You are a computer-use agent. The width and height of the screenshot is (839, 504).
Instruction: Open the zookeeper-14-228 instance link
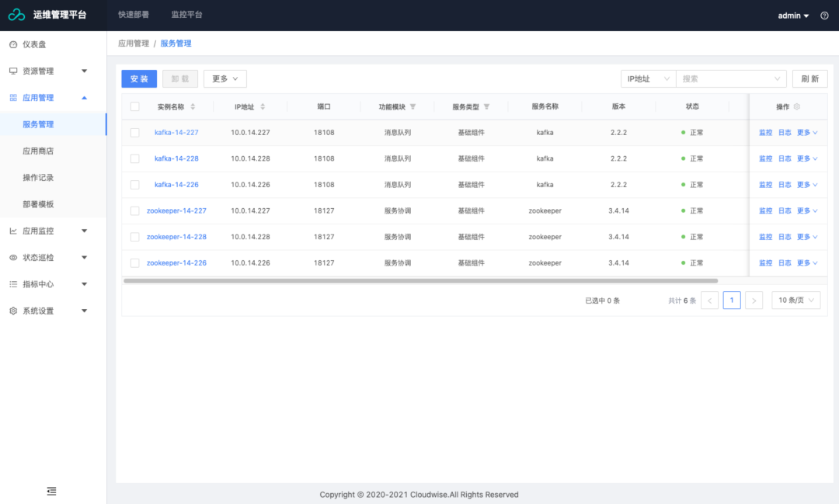pyautogui.click(x=176, y=237)
